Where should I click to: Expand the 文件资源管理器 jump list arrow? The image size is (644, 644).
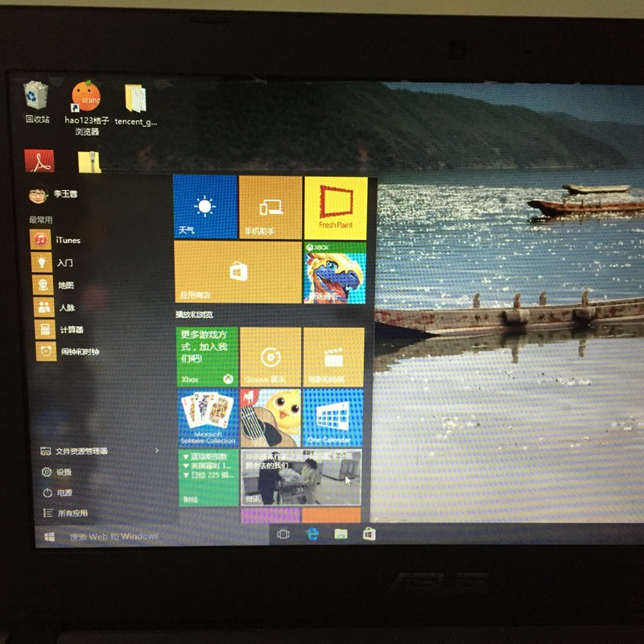[157, 451]
